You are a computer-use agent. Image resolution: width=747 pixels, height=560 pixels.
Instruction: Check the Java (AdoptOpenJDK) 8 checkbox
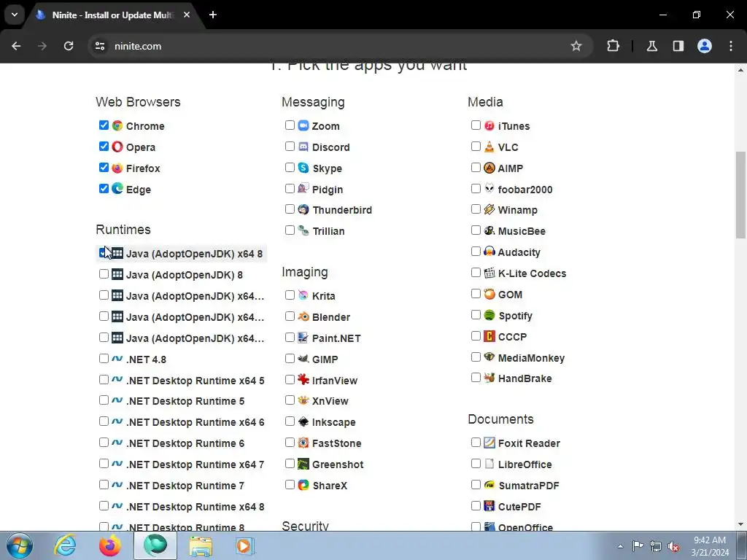(x=104, y=274)
